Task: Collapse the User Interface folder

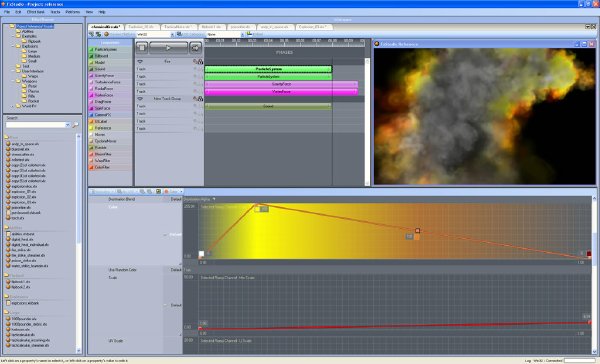Action: pyautogui.click(x=13, y=71)
